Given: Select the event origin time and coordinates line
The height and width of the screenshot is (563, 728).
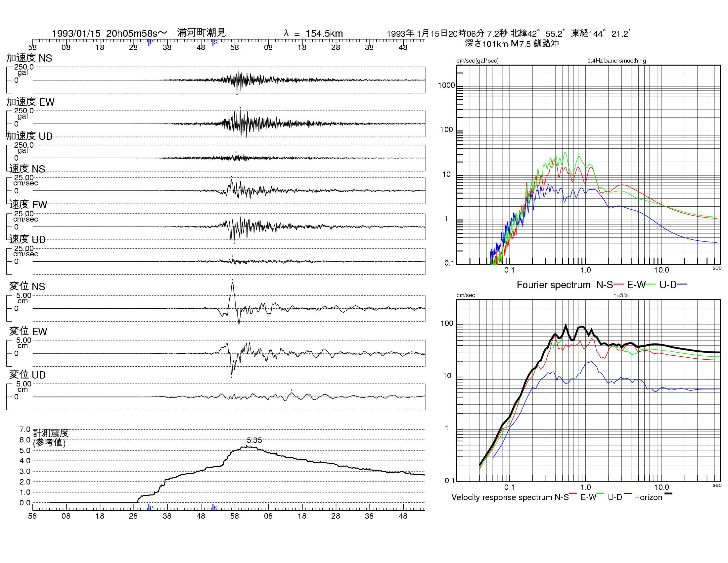Looking at the screenshot, I should (508, 33).
